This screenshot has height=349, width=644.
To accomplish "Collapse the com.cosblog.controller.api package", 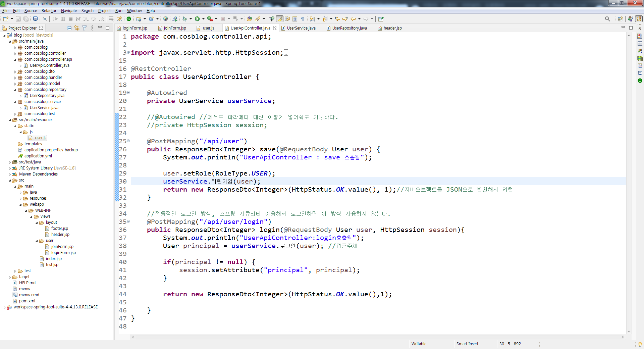I will 15,59.
